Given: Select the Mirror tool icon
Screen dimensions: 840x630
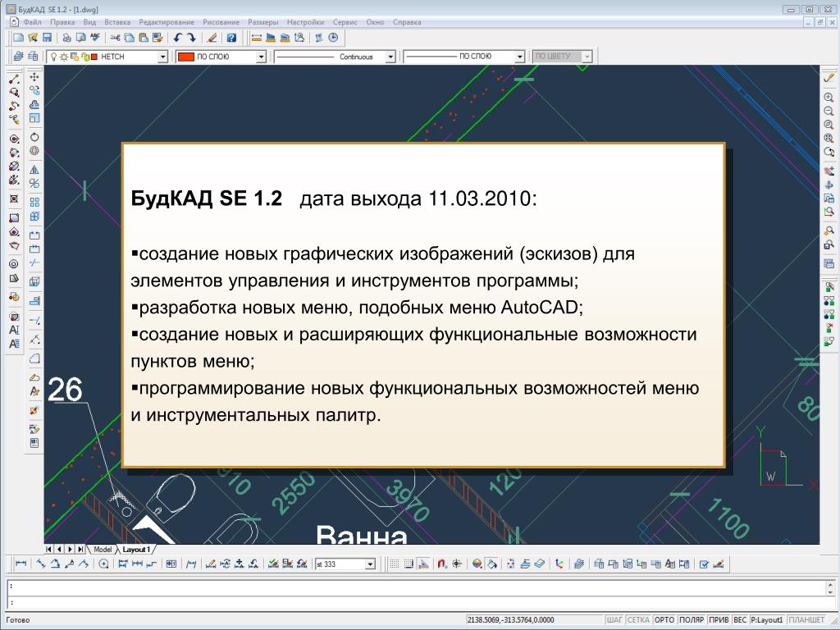Looking at the screenshot, I should click(34, 170).
